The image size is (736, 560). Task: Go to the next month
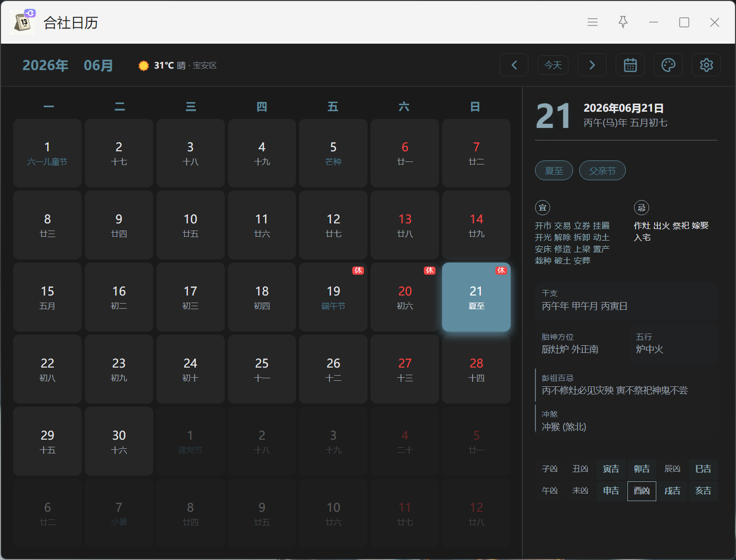point(592,65)
